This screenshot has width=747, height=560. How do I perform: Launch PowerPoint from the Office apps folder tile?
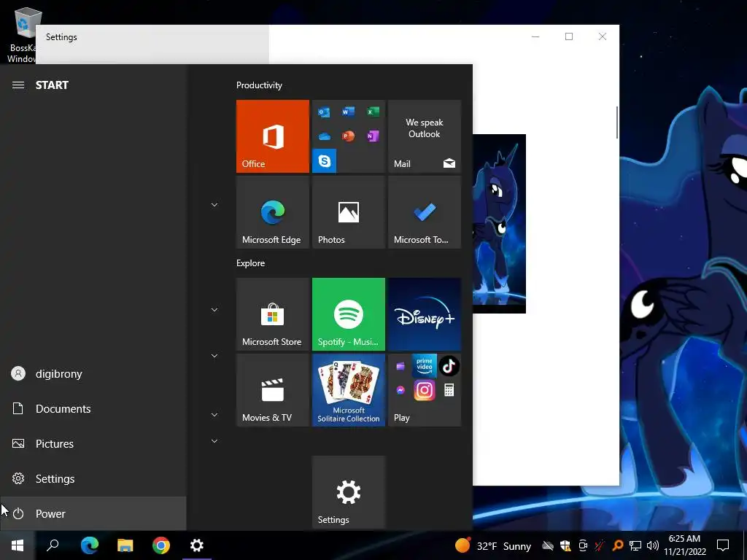pyautogui.click(x=348, y=136)
